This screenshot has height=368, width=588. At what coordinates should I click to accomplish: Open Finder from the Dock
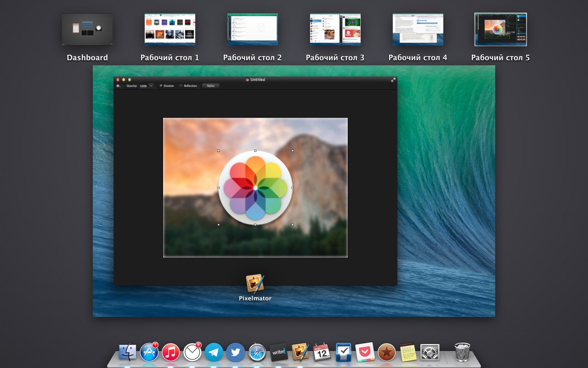point(127,352)
